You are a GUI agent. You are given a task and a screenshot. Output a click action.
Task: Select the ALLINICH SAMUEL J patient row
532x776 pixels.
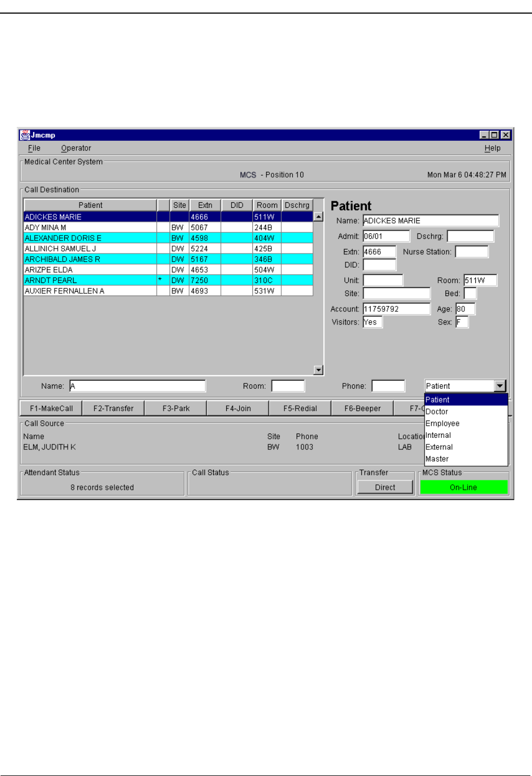tap(168, 249)
